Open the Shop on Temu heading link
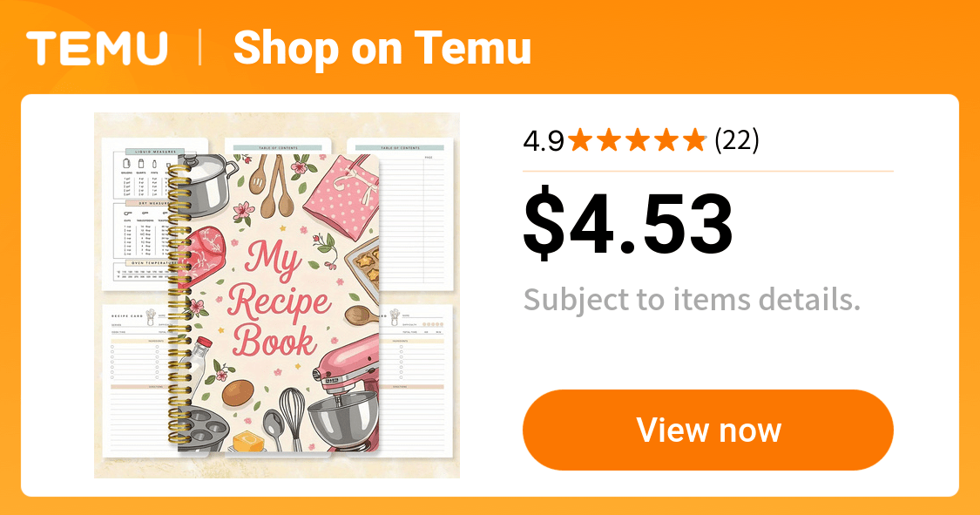Viewport: 980px width, 515px height. point(382,47)
